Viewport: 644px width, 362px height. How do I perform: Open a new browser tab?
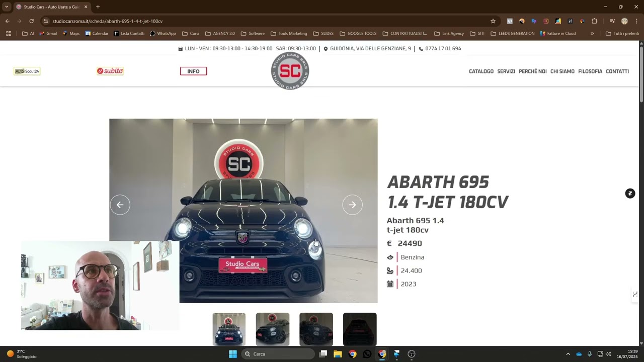click(x=98, y=7)
